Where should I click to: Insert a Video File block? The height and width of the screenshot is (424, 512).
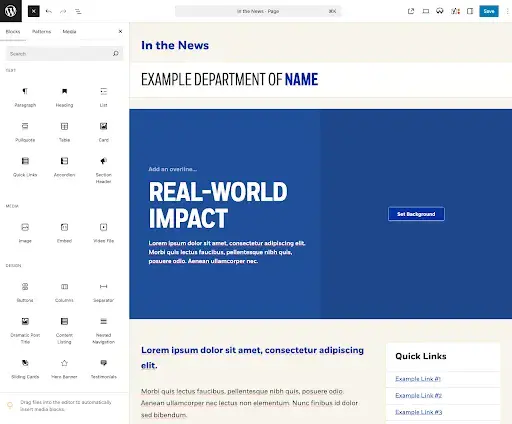(104, 233)
